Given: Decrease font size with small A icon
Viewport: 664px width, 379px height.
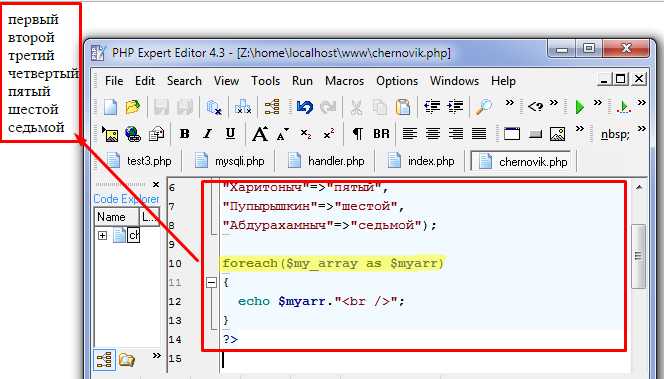Looking at the screenshot, I should point(282,134).
